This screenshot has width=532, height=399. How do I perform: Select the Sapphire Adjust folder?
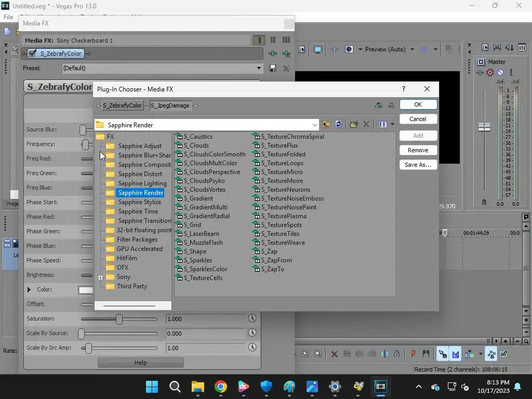(x=140, y=146)
